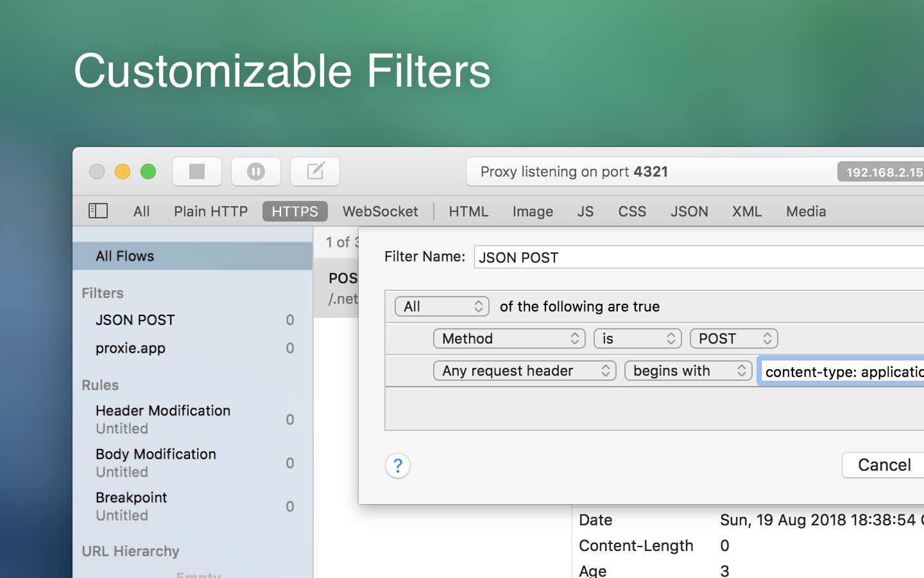Select the Image content filter

tap(533, 211)
